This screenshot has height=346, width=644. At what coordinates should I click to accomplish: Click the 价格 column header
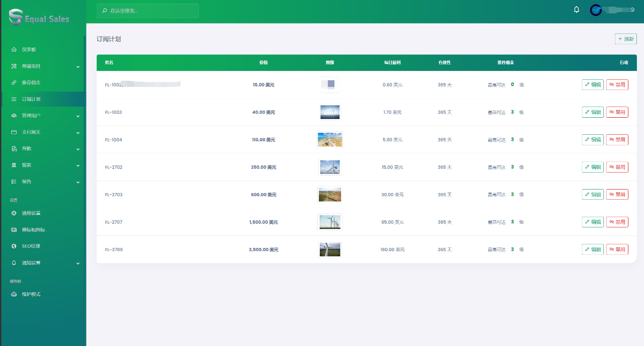(x=264, y=63)
